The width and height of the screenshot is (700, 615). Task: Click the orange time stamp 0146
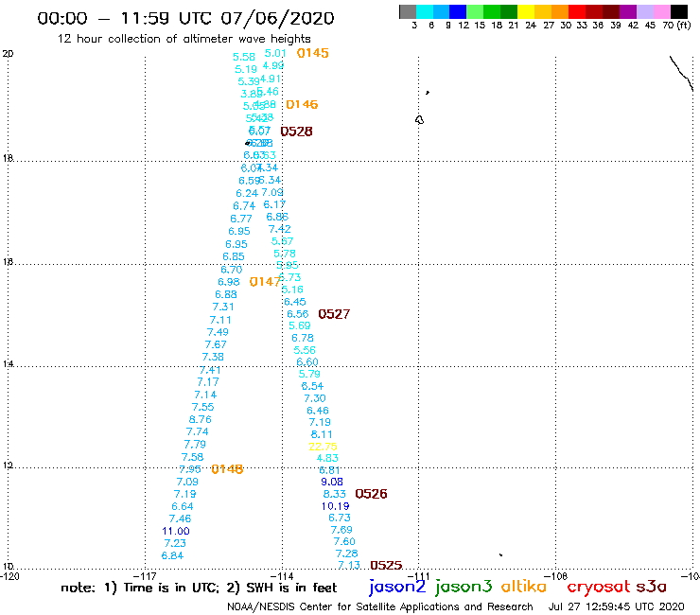coord(302,104)
